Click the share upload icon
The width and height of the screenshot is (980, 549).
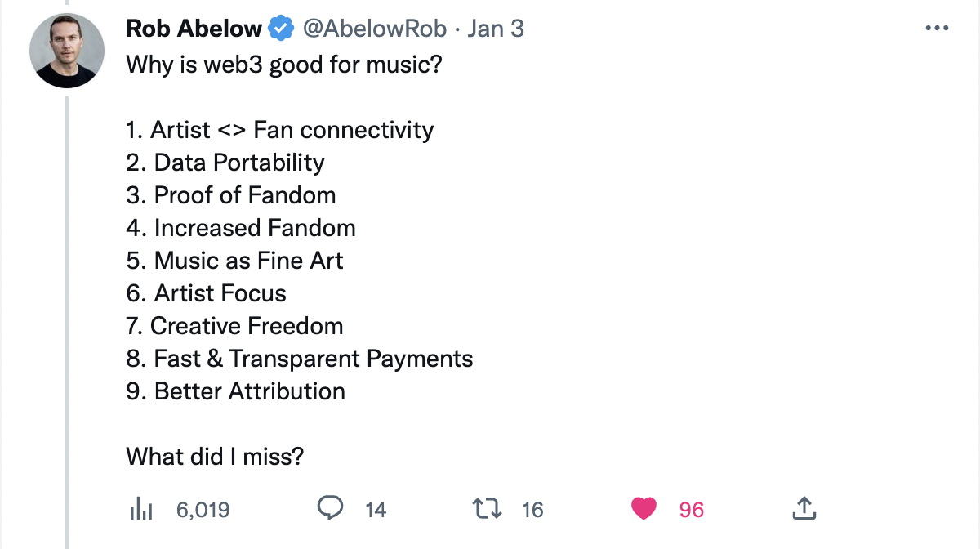click(804, 509)
